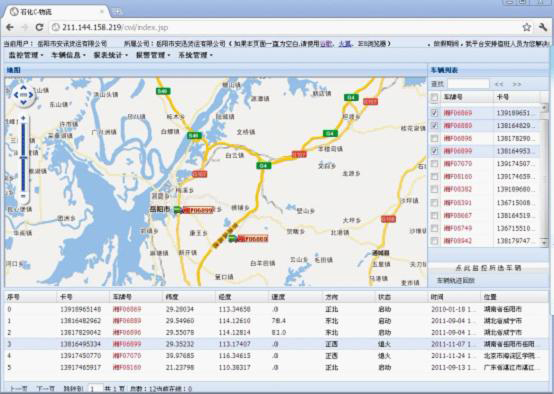Zoom in with map plus icon
Viewport: 554px width, 394px height.
23,118
